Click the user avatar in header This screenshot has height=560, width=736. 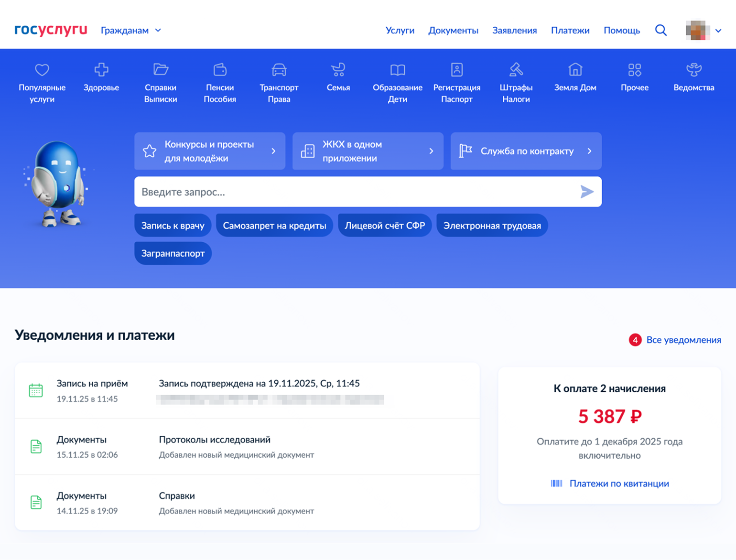tap(697, 30)
